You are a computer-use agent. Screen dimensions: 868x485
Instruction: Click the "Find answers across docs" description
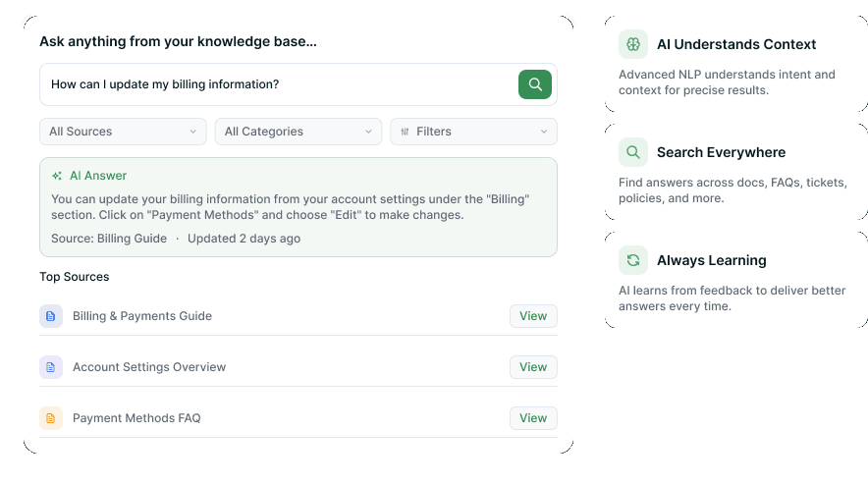[x=732, y=190]
